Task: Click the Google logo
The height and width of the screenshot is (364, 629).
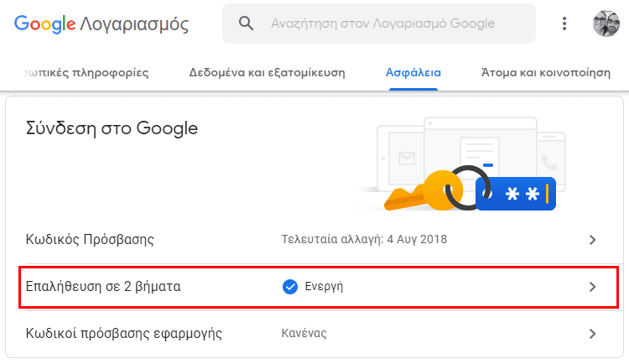Action: [44, 23]
